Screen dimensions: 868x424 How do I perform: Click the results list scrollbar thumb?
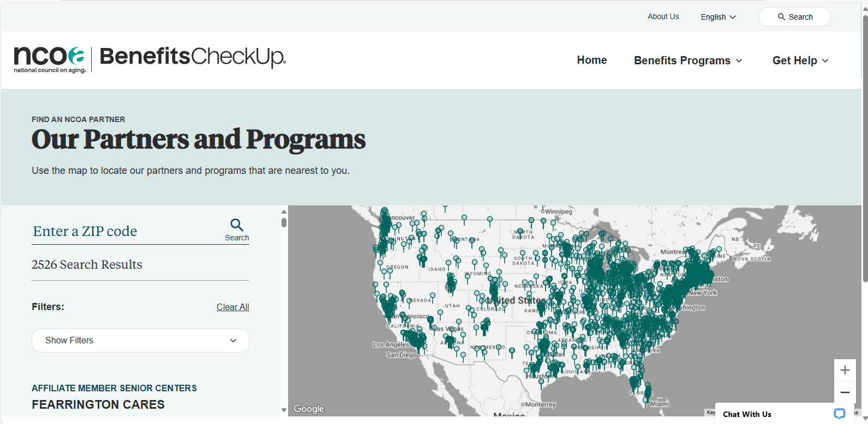click(x=284, y=222)
